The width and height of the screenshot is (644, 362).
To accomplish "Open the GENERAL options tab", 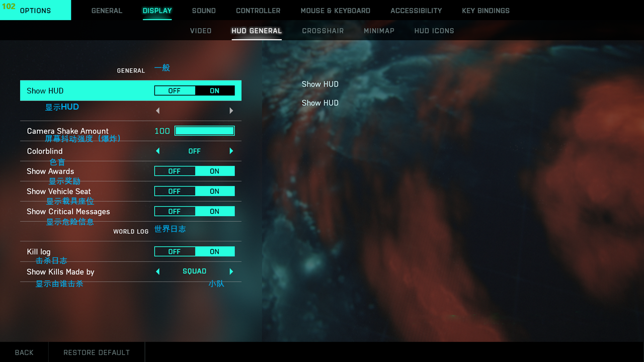I will 107,11.
